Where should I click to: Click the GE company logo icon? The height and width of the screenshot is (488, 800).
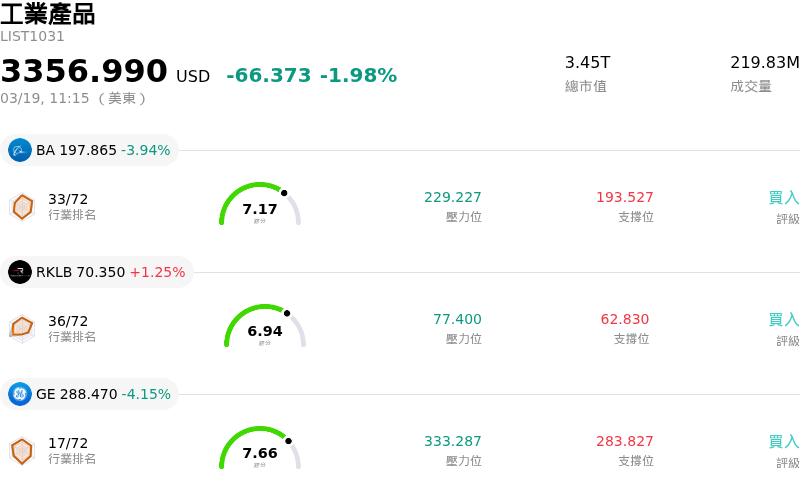click(20, 394)
